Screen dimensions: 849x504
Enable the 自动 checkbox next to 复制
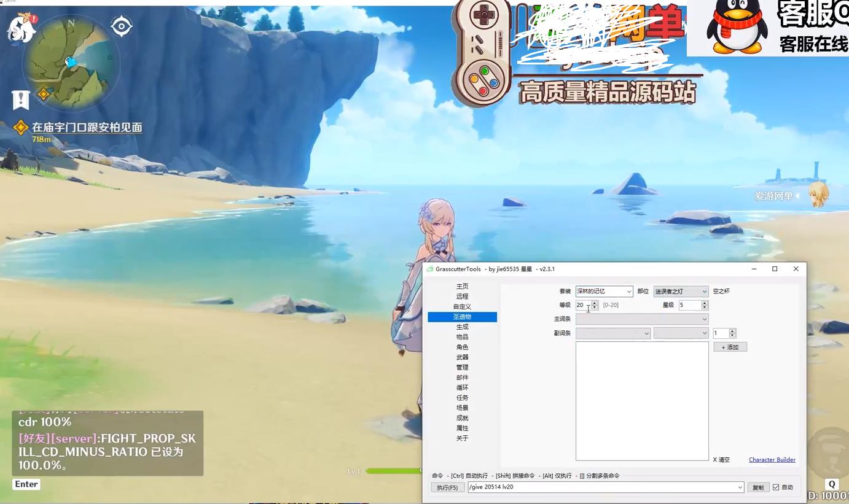click(775, 487)
